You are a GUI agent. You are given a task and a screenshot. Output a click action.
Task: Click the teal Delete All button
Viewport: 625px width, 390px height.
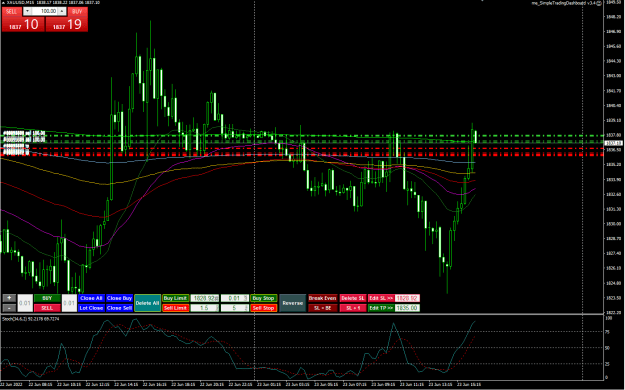click(x=147, y=303)
